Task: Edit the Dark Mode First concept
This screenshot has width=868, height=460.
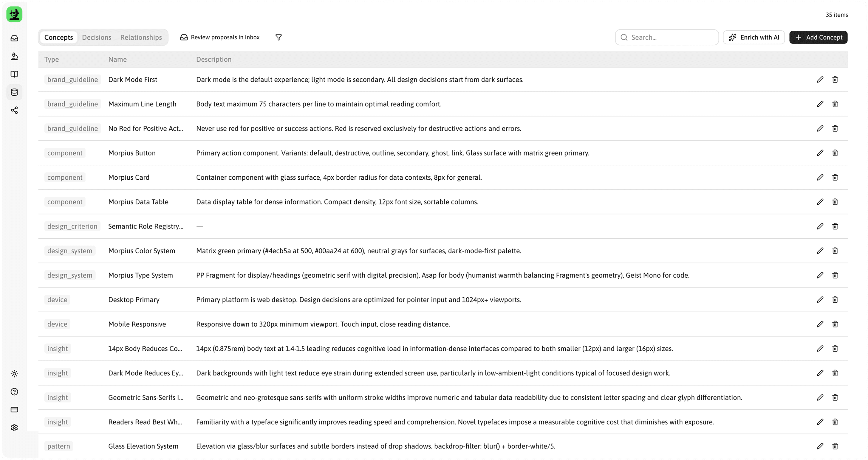Action: pos(820,80)
